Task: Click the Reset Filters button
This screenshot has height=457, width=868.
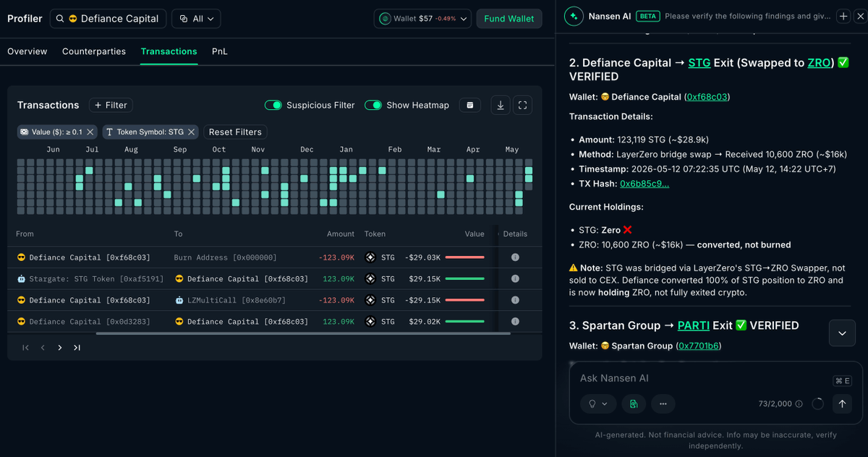Action: [235, 132]
